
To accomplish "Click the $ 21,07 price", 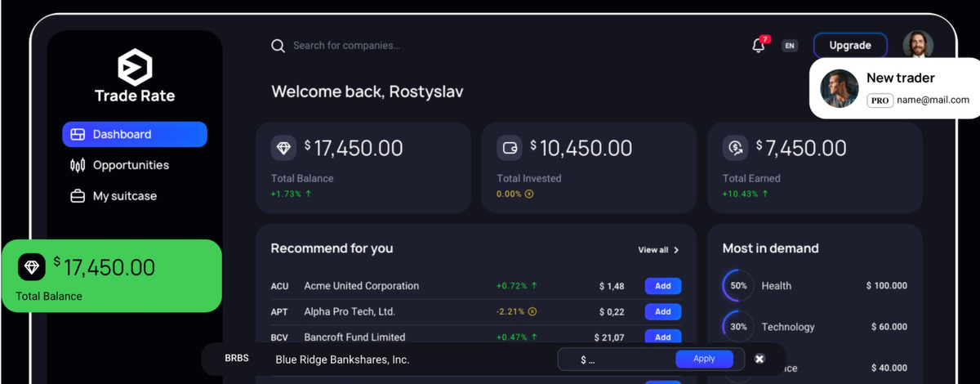I will click(609, 337).
